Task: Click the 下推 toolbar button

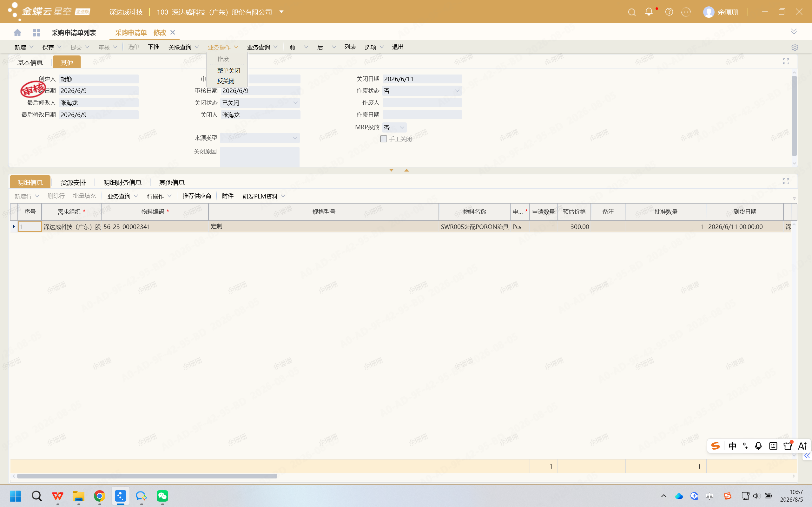Action: 154,47
